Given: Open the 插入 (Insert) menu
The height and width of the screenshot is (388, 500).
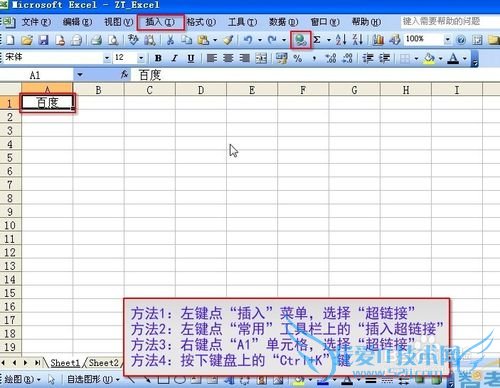Looking at the screenshot, I should (x=160, y=22).
